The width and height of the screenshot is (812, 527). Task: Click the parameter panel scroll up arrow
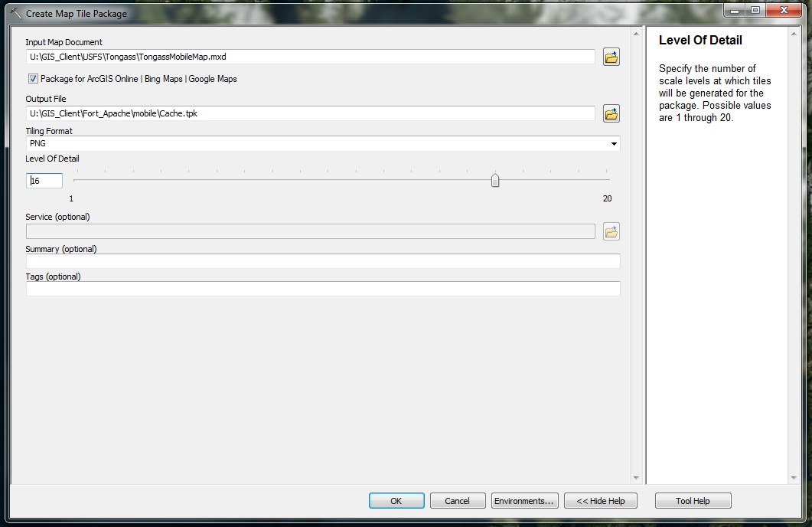coord(635,34)
